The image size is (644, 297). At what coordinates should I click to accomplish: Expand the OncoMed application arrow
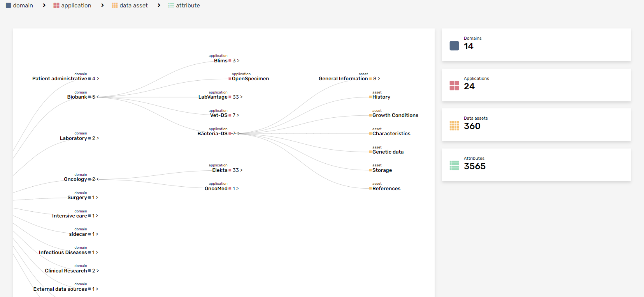238,189
